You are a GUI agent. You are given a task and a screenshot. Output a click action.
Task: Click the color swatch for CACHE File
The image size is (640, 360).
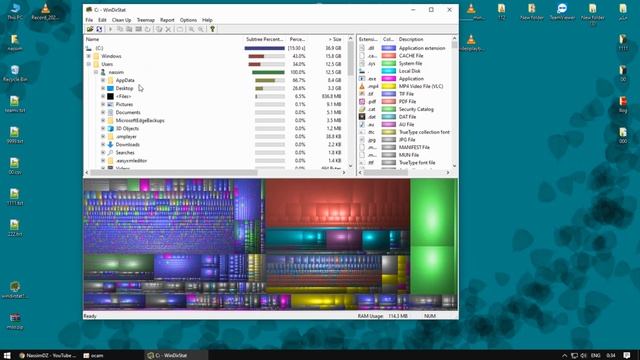point(389,56)
